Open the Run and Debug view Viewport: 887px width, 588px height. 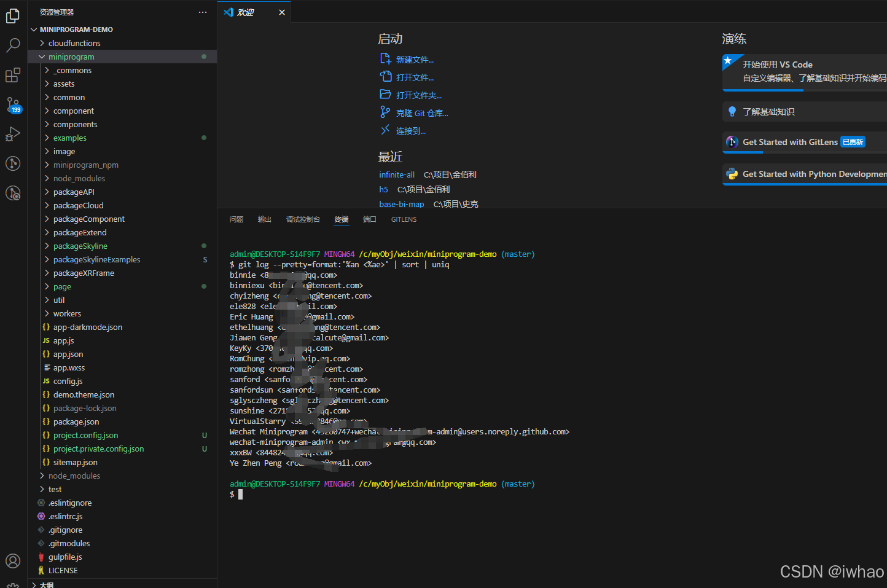[x=13, y=134]
